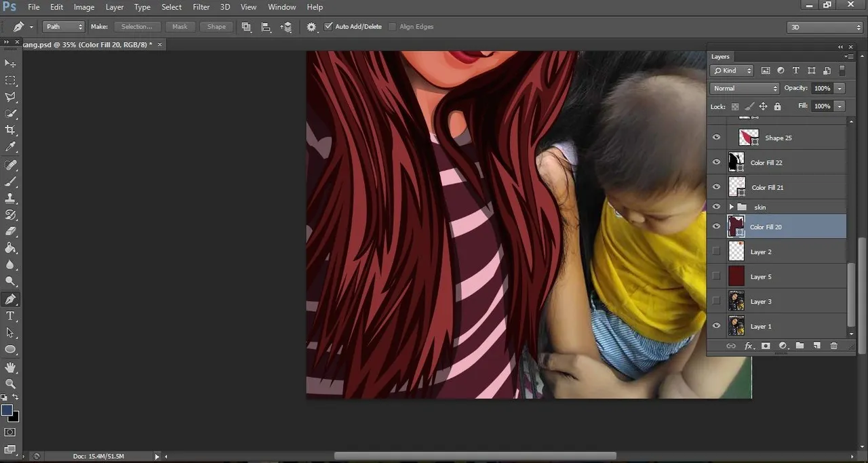
Task: Select the Dodge tool
Action: pos(10,282)
